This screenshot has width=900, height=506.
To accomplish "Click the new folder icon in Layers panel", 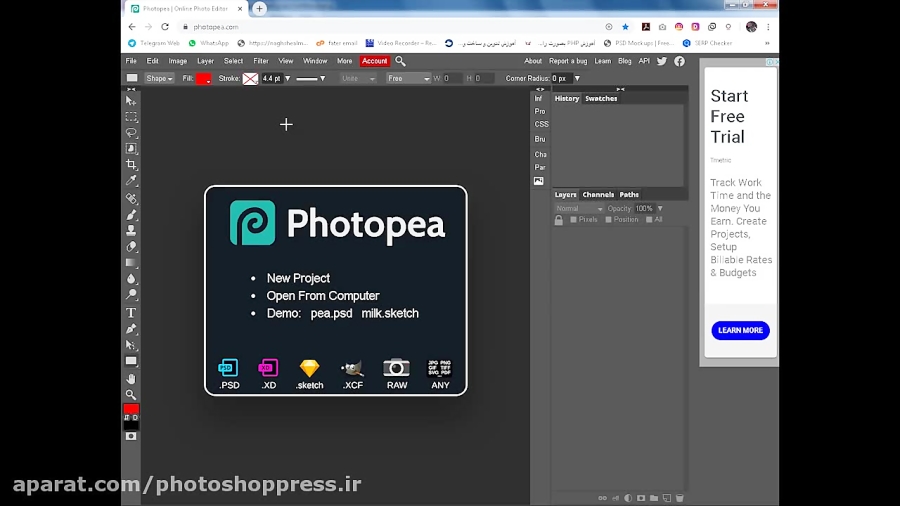I will tap(654, 498).
